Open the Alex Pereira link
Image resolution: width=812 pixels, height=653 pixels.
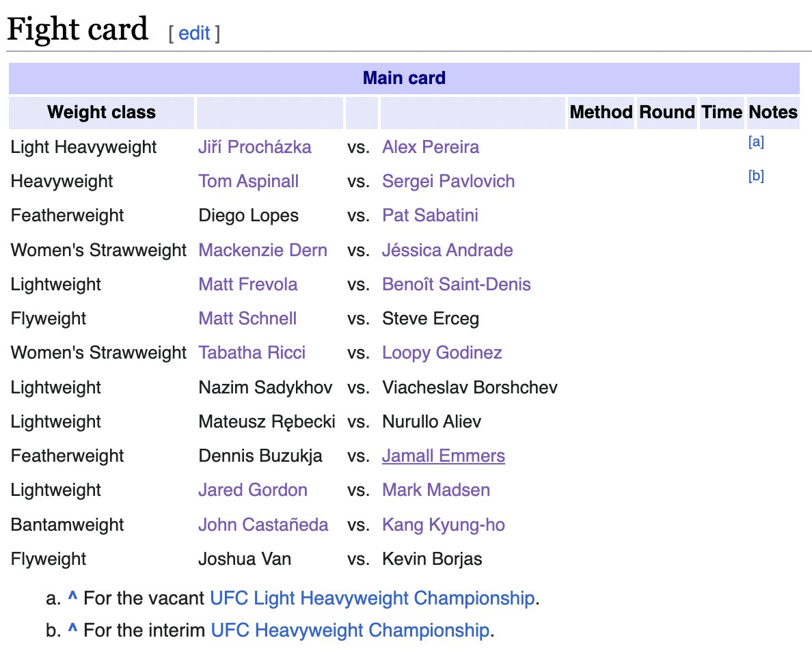(430, 147)
